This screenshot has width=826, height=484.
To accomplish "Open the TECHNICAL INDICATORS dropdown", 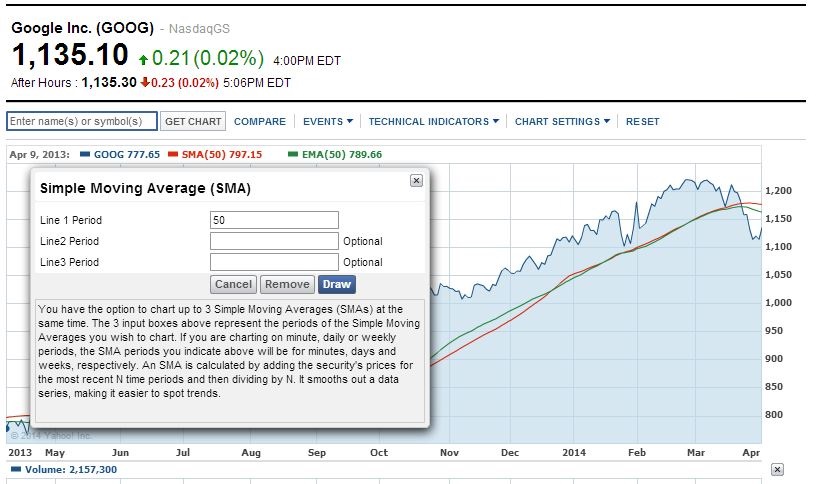I will click(x=434, y=122).
